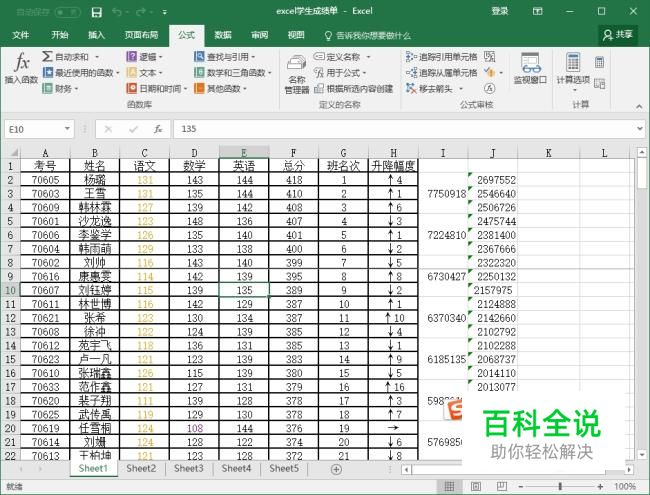Open Customize Quick Access Toolbar dropdown

click(x=165, y=12)
